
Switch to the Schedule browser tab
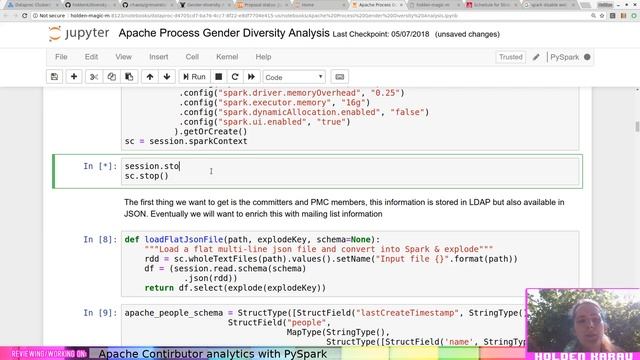(x=491, y=5)
